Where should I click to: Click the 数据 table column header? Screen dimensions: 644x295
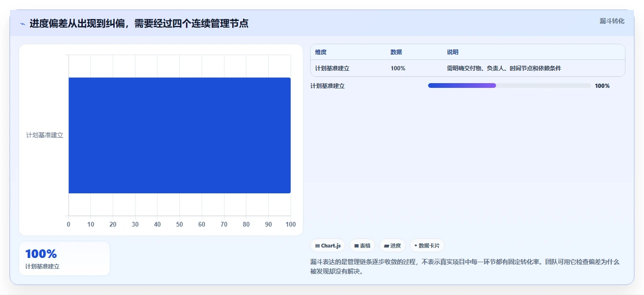[x=396, y=52]
